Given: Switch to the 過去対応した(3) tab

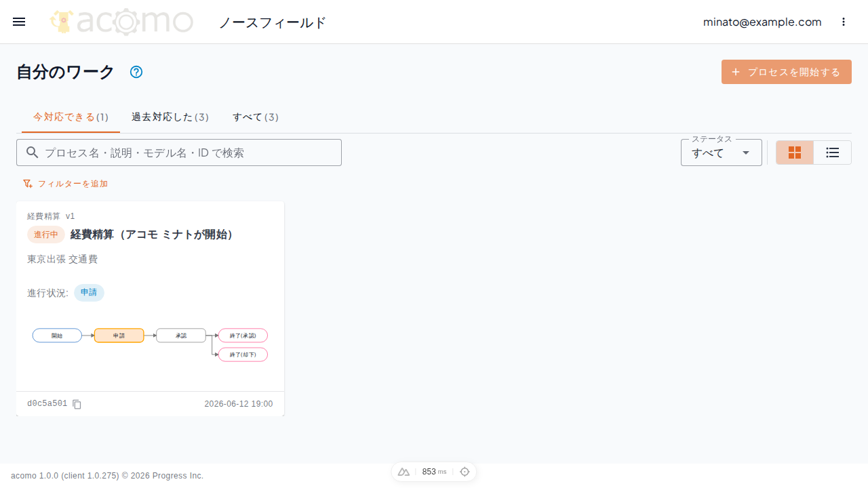Looking at the screenshot, I should pos(170,117).
